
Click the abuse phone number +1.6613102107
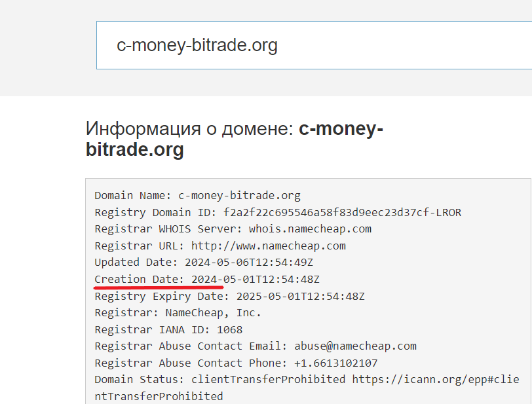(x=335, y=363)
